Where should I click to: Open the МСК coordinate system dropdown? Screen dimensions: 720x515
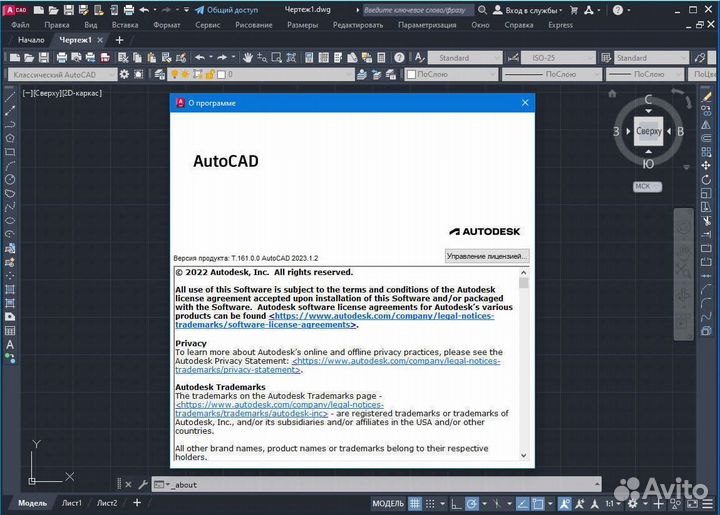point(647,186)
